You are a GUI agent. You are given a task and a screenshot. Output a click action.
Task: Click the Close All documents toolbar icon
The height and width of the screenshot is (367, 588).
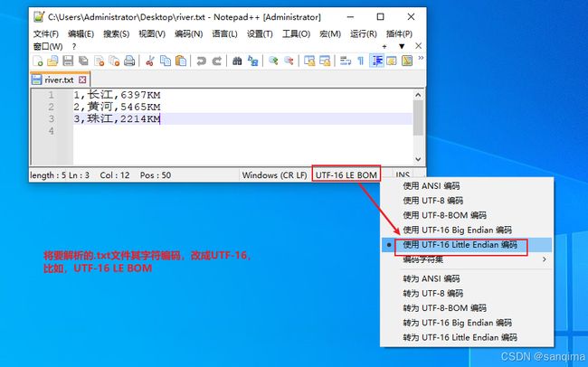pos(114,61)
